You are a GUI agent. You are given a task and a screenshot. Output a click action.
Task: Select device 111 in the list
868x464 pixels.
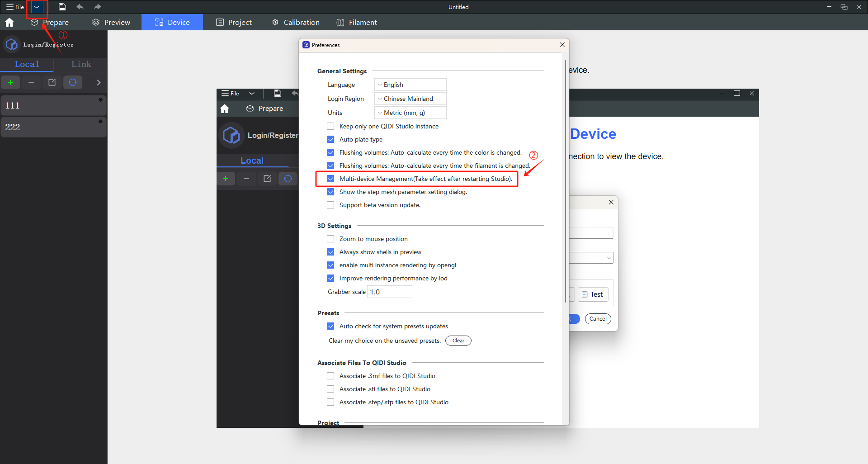pyautogui.click(x=53, y=105)
